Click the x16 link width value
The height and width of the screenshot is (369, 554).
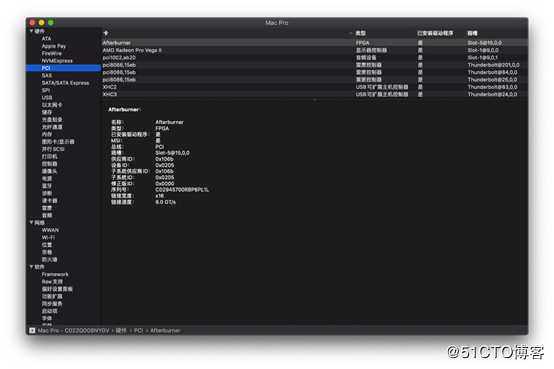pyautogui.click(x=159, y=196)
